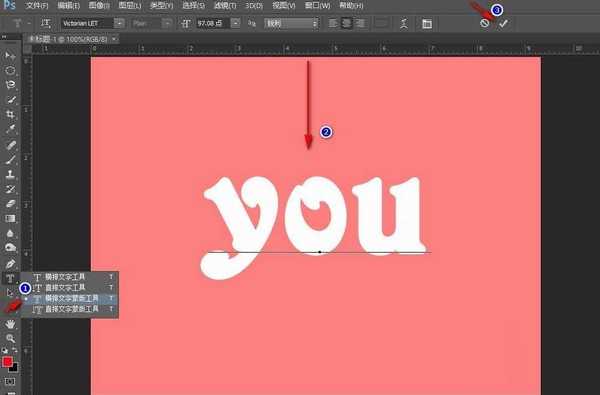The image size is (600, 395).
Task: Open the character panel toggle icon
Action: [427, 24]
